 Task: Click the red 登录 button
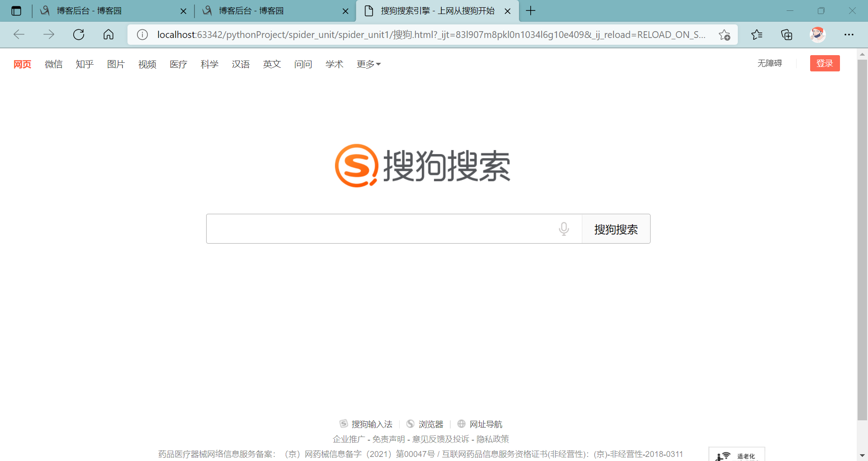(x=825, y=63)
